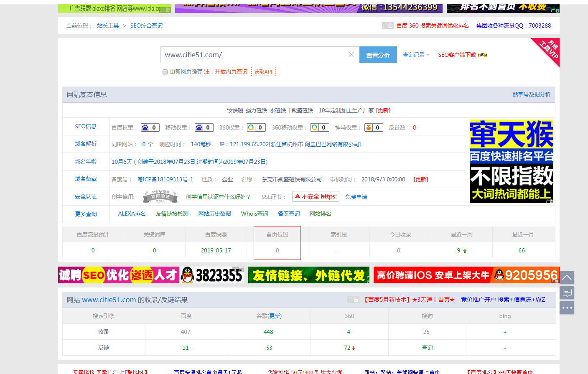Open the feedback chat icon

pyautogui.click(x=567, y=293)
